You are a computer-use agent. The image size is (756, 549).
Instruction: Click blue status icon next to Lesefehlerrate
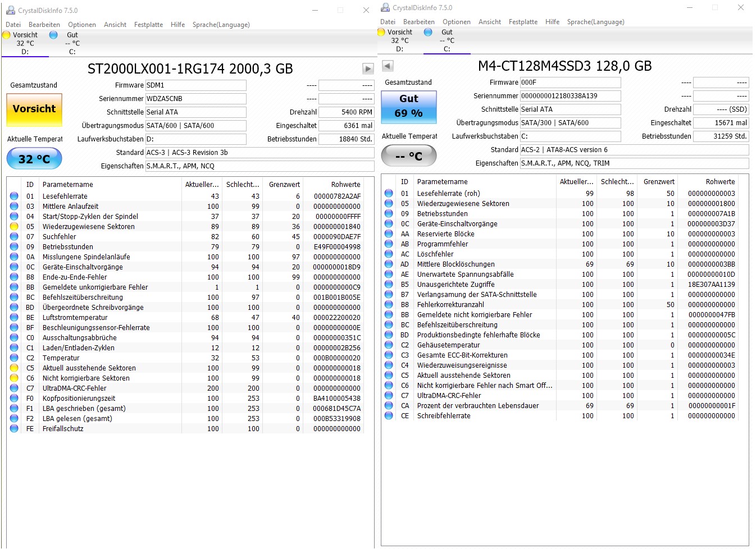click(13, 196)
